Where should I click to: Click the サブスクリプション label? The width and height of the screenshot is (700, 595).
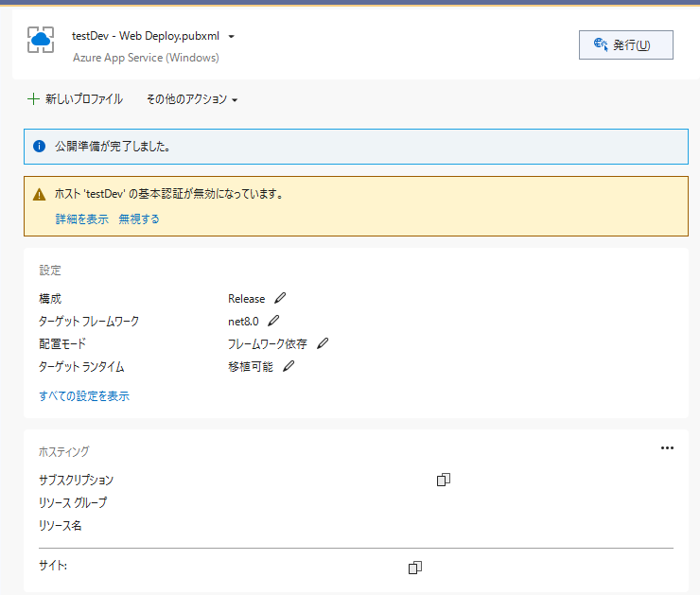pyautogui.click(x=77, y=481)
